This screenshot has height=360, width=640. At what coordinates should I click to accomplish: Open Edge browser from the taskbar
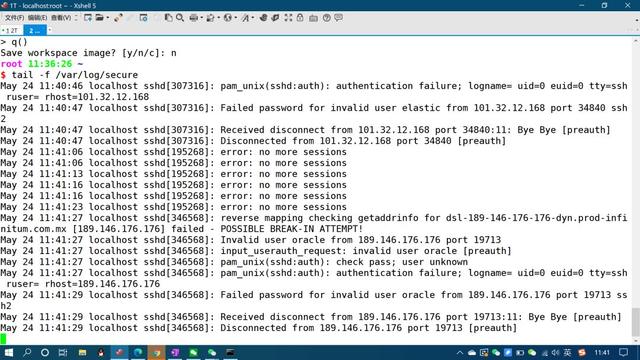point(138,352)
